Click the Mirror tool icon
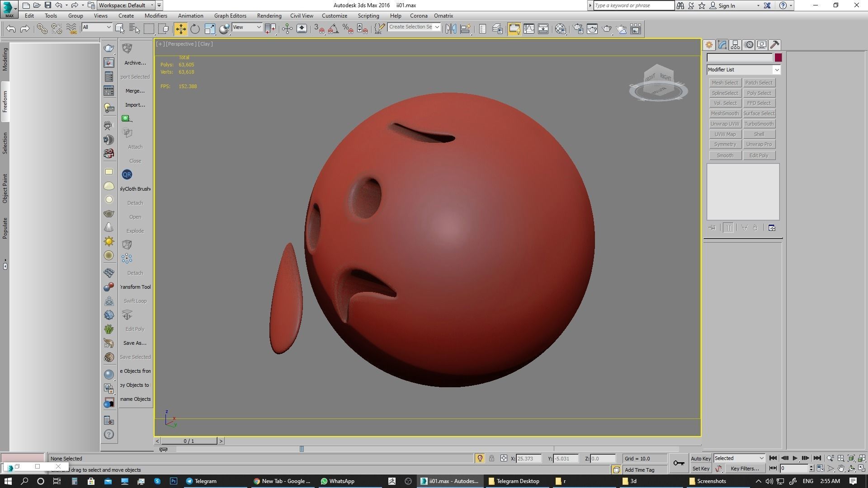868x488 pixels. pyautogui.click(x=451, y=29)
